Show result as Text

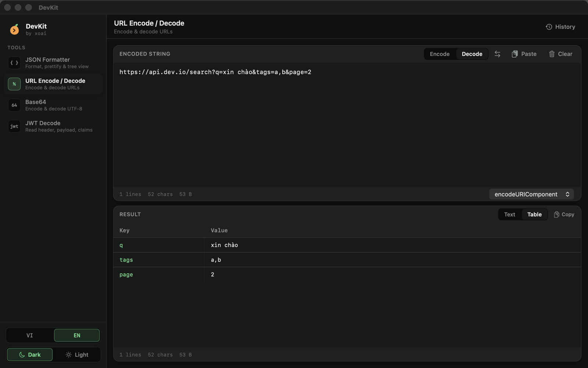pyautogui.click(x=509, y=215)
